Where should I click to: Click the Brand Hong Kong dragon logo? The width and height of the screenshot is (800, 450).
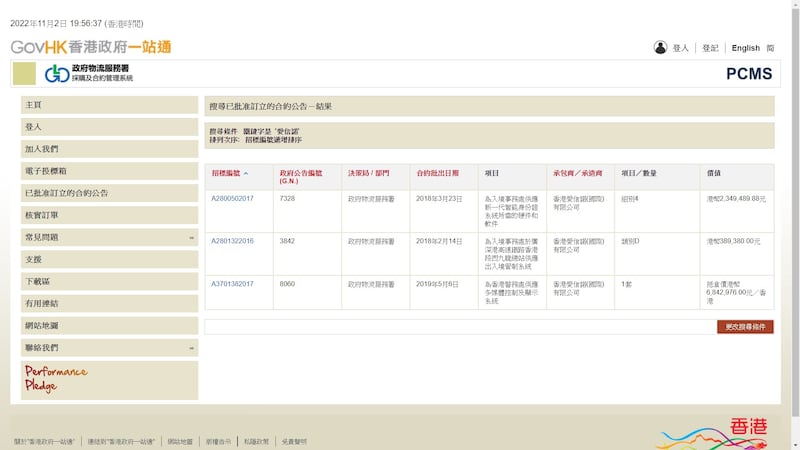click(x=715, y=434)
